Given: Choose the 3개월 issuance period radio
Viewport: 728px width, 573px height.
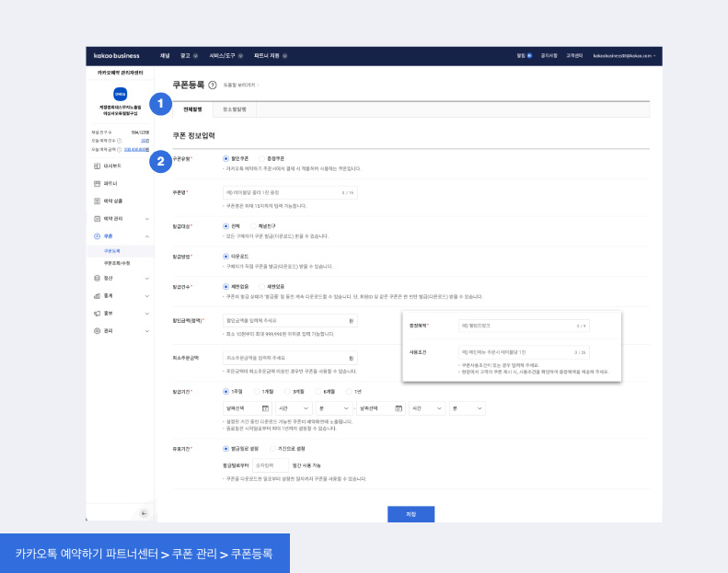Looking at the screenshot, I should pyautogui.click(x=288, y=391).
